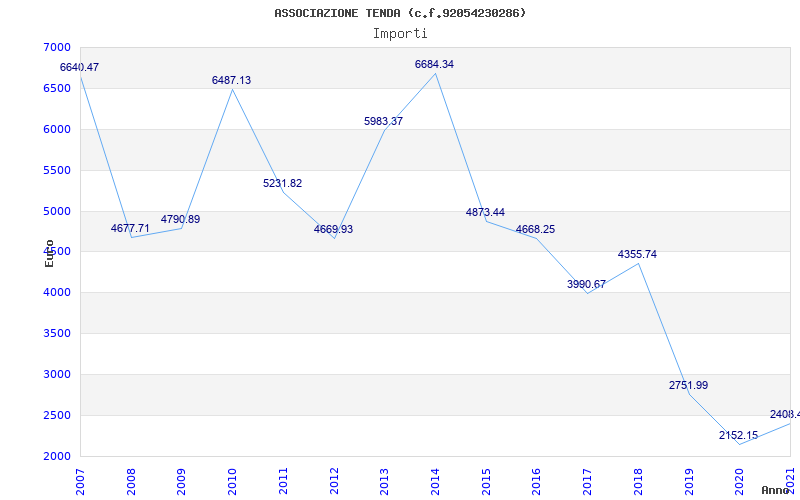Select the data label 4873.44
Image resolution: width=800 pixels, height=500 pixels.
485,212
